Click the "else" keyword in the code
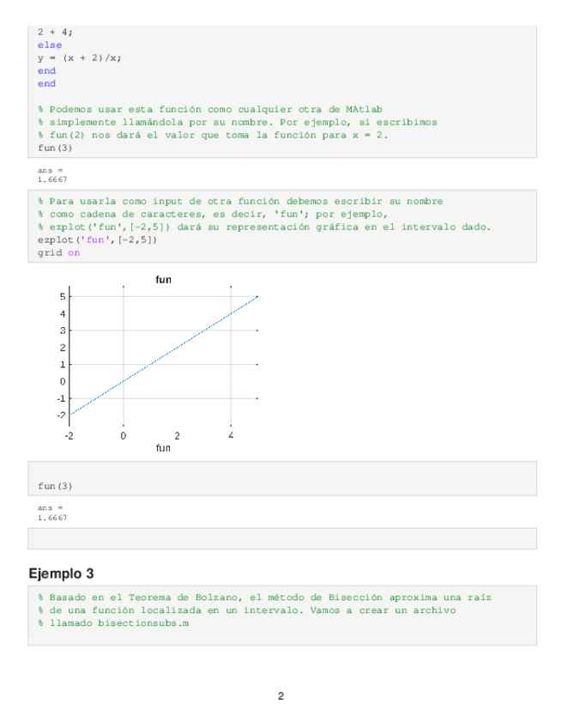The height and width of the screenshot is (728, 562). [49, 45]
